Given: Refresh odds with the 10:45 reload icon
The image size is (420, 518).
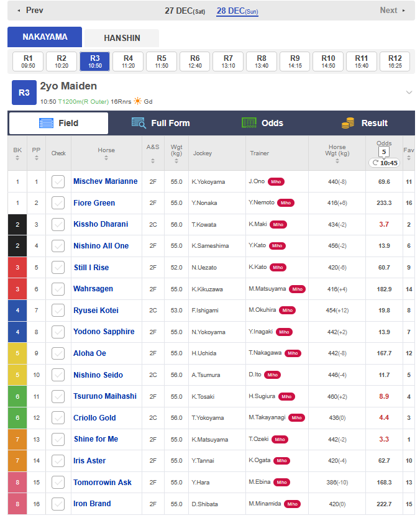Looking at the screenshot, I should click(x=375, y=163).
